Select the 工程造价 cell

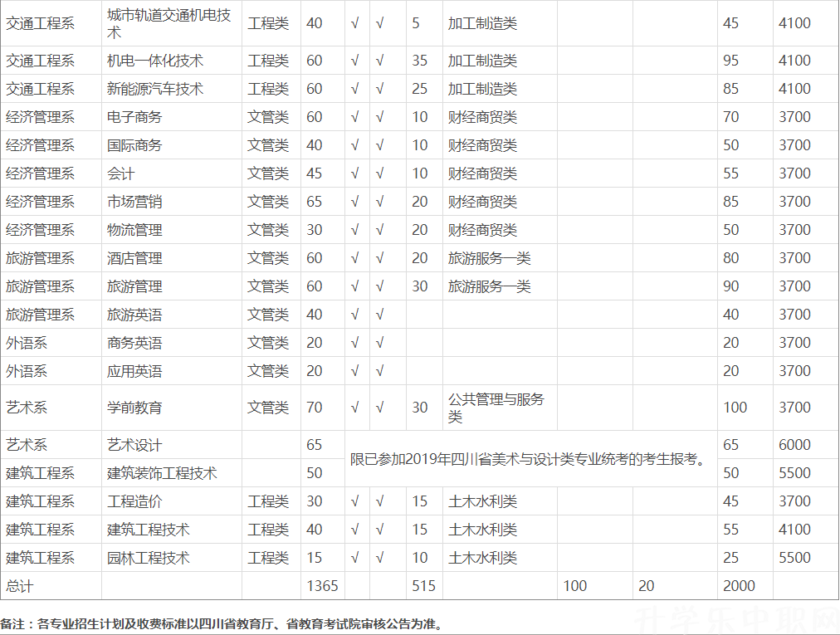[172, 501]
